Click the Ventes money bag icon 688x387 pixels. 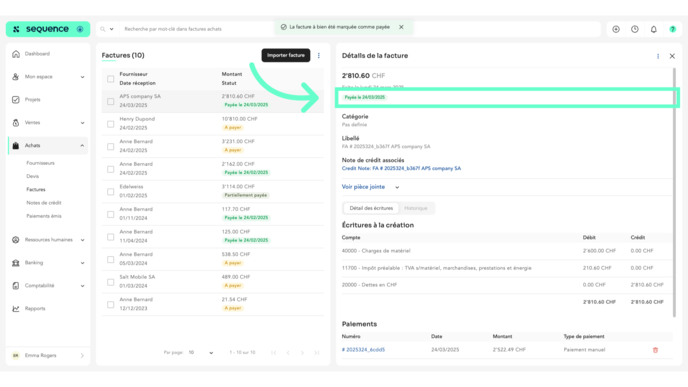[16, 123]
